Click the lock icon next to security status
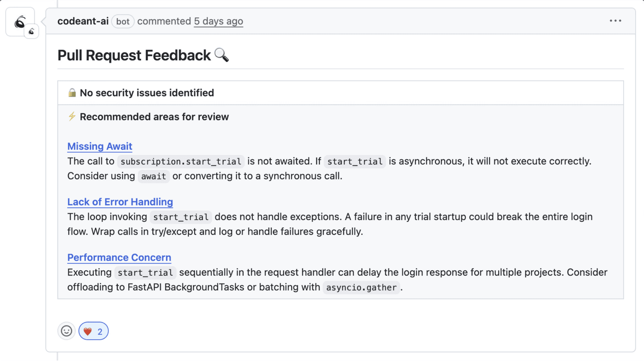Viewport: 644px width, 361px height. click(72, 92)
